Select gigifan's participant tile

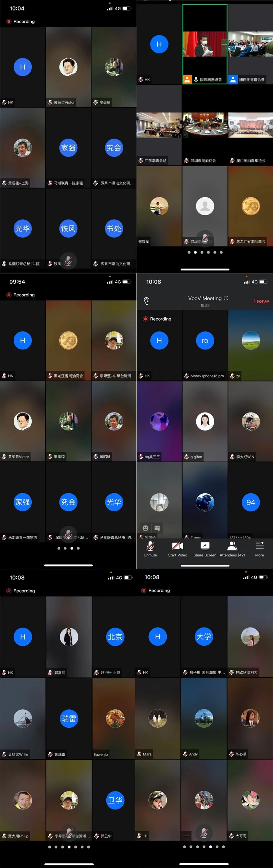pyautogui.click(x=205, y=421)
